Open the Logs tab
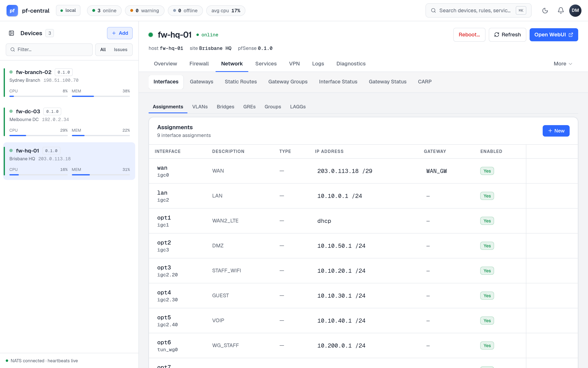 pos(318,64)
